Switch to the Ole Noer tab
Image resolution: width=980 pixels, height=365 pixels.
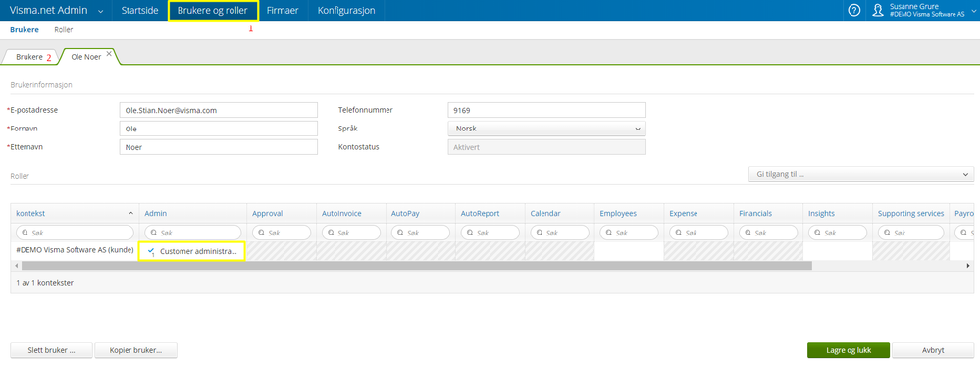click(x=87, y=57)
